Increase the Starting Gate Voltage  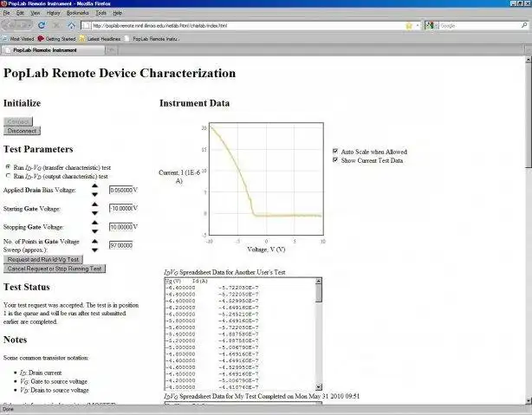[94, 204]
